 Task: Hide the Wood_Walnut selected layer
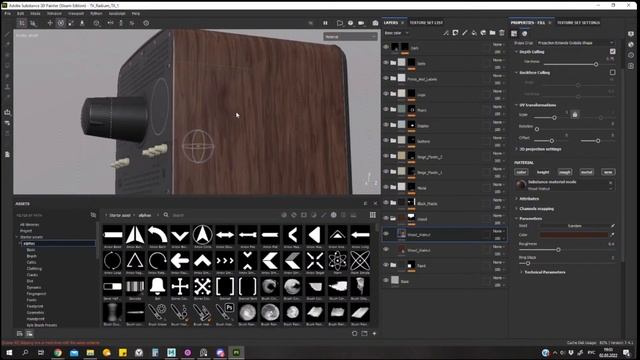coord(386,234)
